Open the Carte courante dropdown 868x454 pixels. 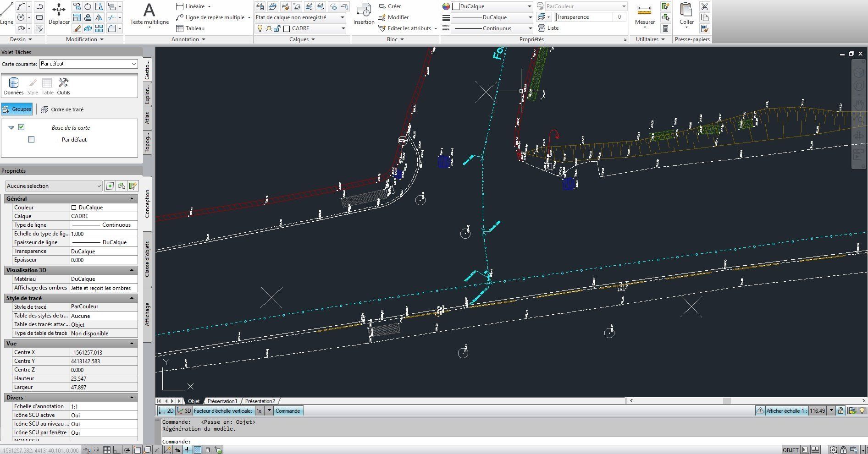pyautogui.click(x=88, y=64)
